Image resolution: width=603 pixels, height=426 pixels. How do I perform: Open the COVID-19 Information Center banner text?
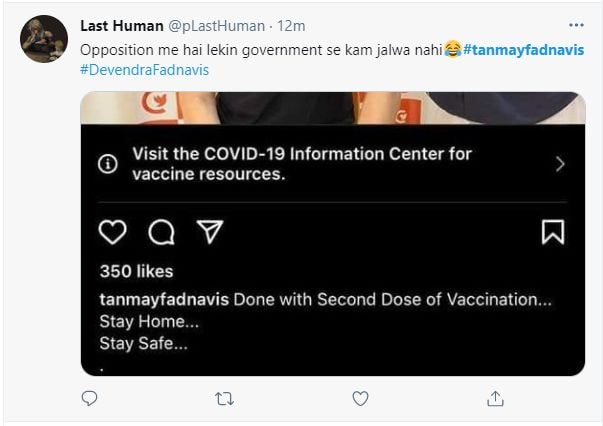point(302,164)
